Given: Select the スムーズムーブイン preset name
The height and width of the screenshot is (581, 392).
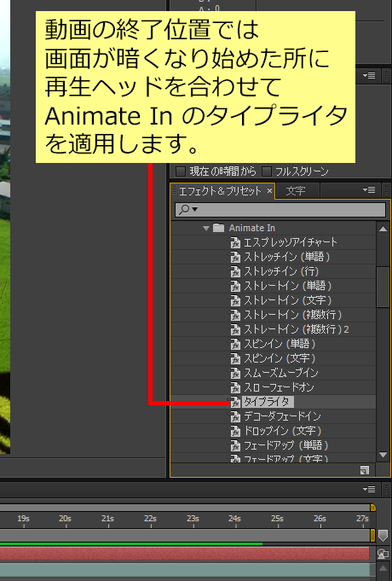Looking at the screenshot, I should 281,373.
